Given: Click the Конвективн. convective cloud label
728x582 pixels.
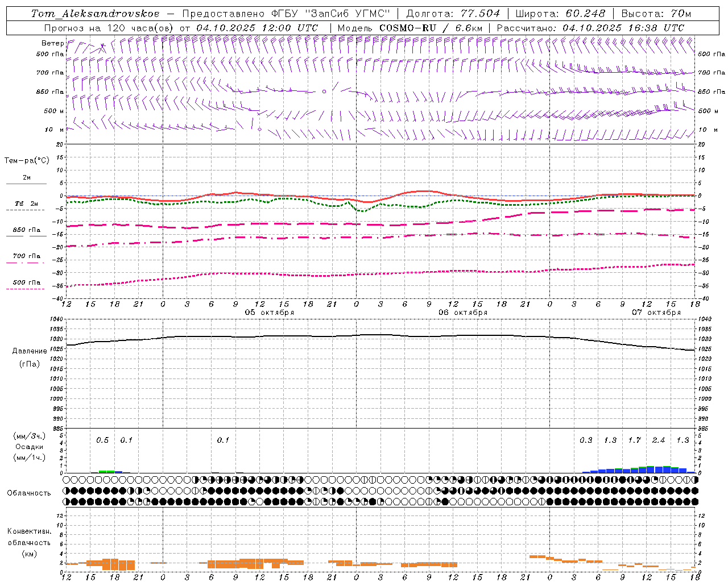Looking at the screenshot, I should [x=29, y=531].
